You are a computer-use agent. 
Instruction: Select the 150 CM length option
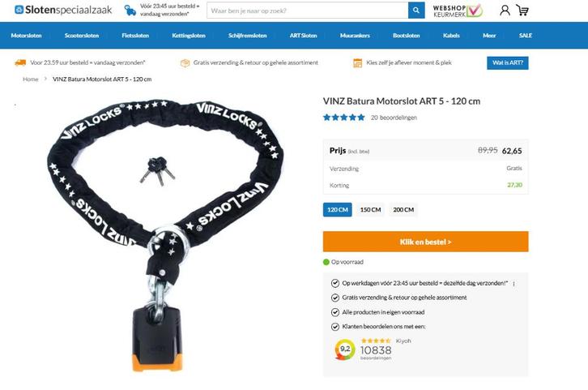pos(370,209)
